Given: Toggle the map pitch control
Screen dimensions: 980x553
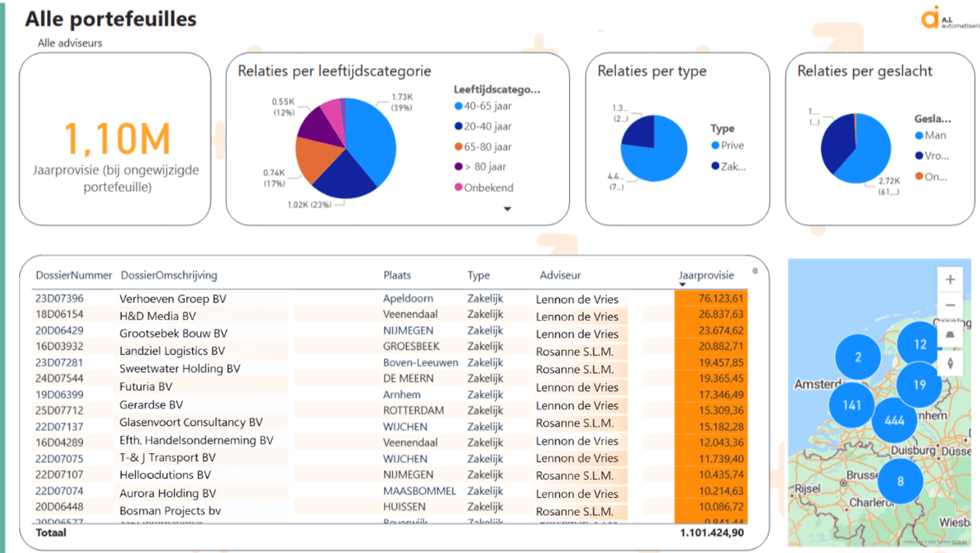Looking at the screenshot, I should [950, 335].
